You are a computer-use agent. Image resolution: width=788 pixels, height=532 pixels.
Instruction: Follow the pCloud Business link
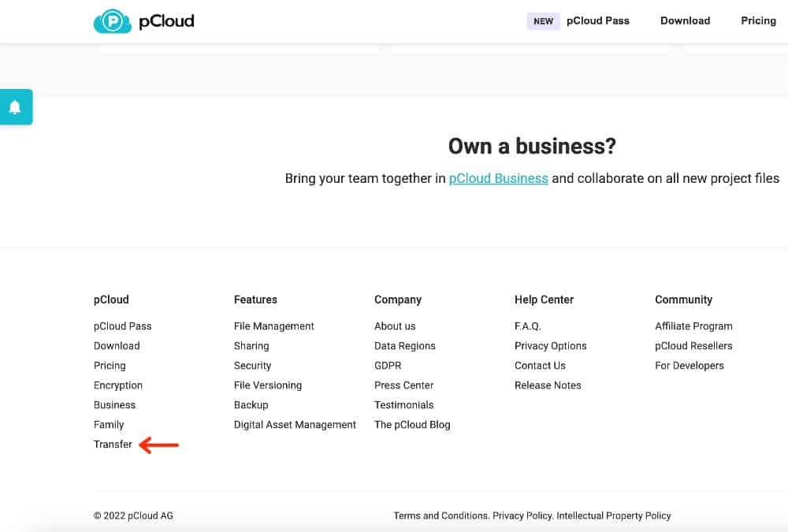coord(498,178)
